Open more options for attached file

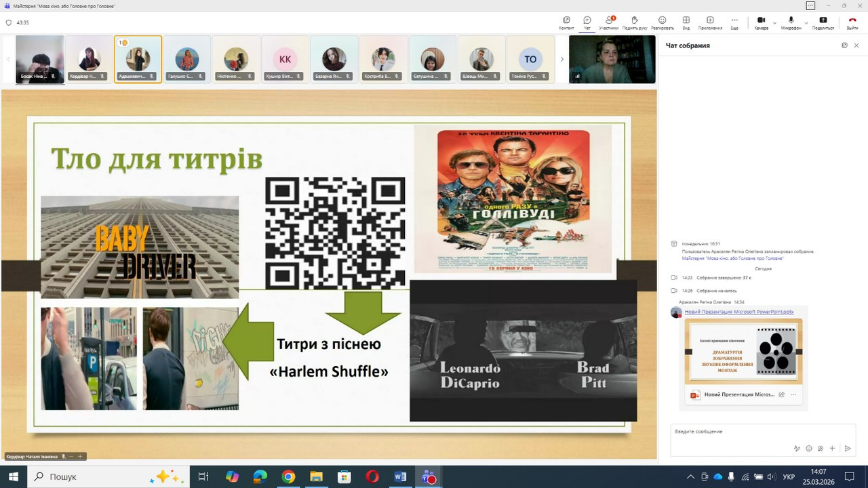[793, 394]
